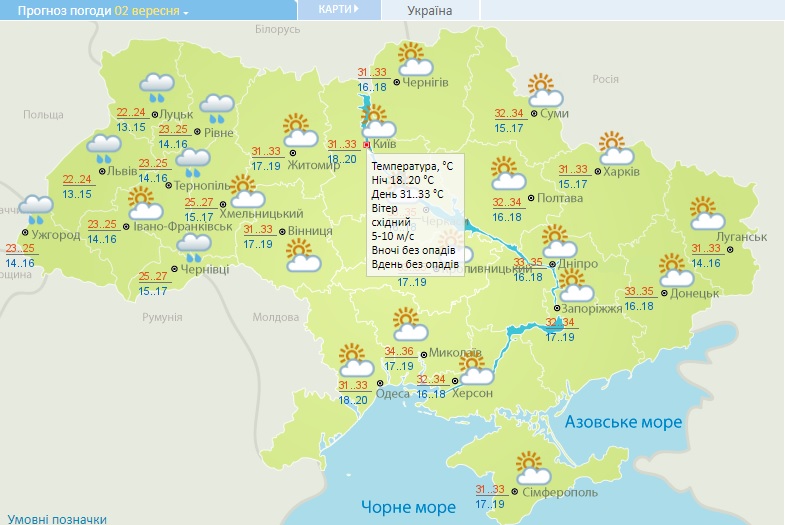
Task: Click the Житомир city label
Action: coord(314,165)
